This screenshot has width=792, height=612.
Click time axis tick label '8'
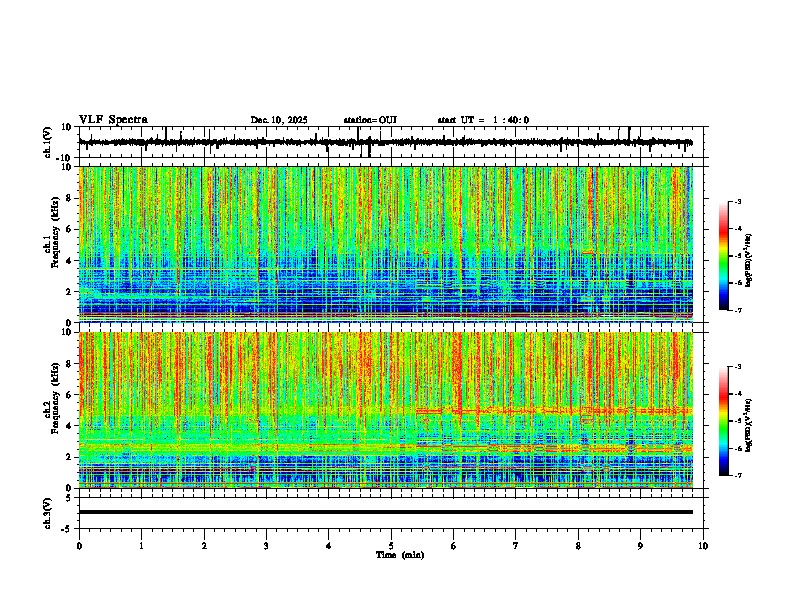pyautogui.click(x=578, y=546)
